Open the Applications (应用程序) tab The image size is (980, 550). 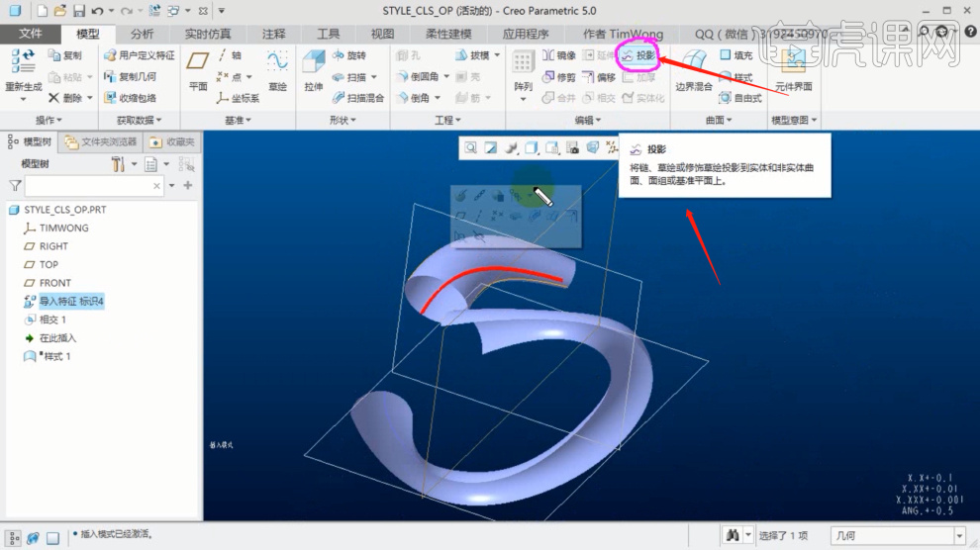526,34
